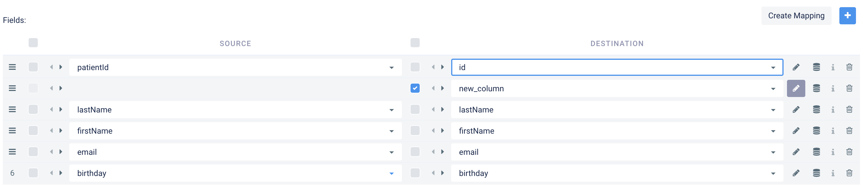
Task: Open the birthday source dropdown
Action: 391,173
